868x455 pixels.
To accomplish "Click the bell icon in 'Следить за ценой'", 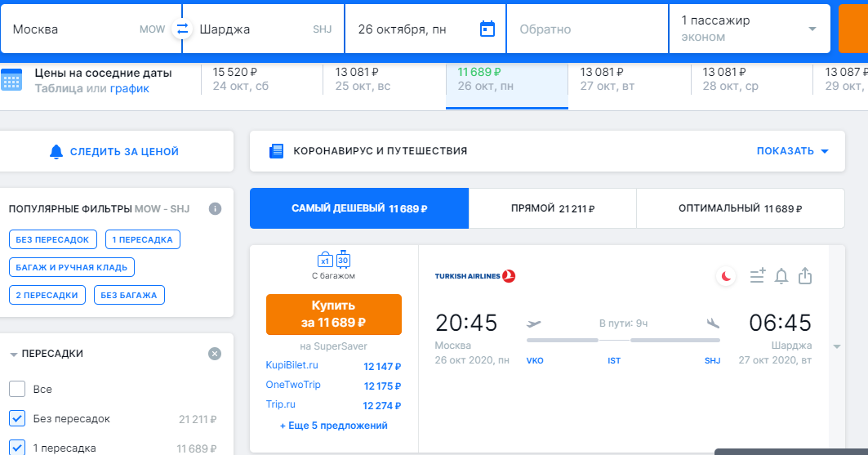I will click(x=56, y=152).
